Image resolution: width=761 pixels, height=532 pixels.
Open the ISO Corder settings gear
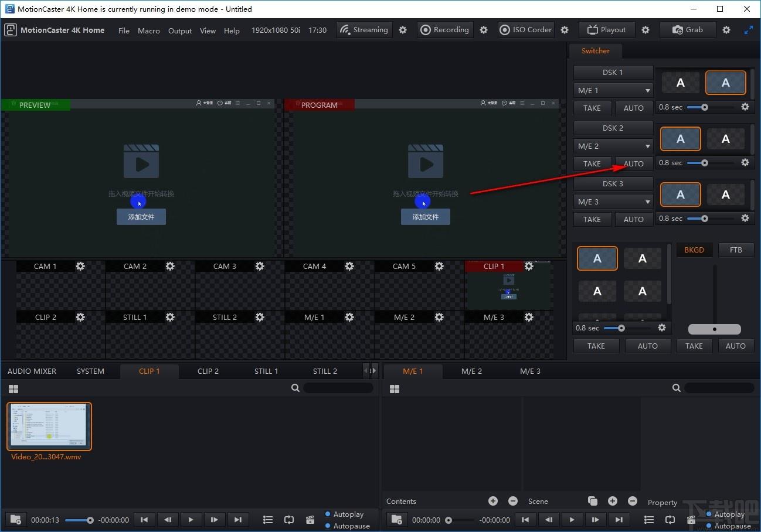coord(565,30)
